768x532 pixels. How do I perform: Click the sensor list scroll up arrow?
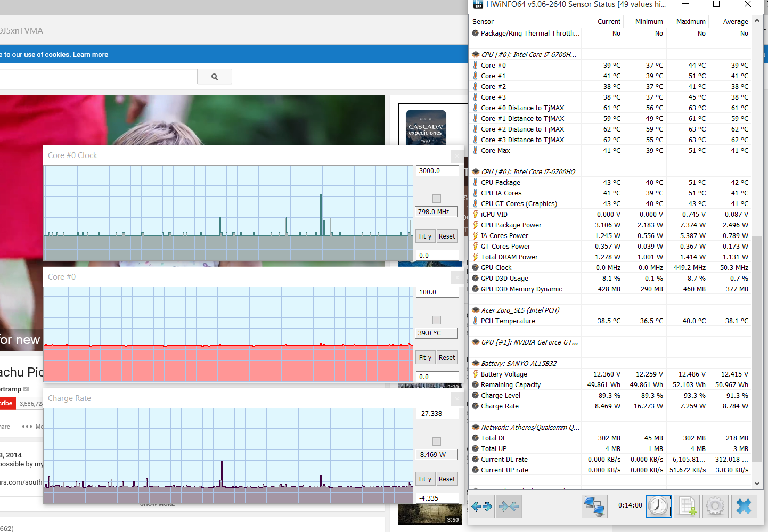click(x=757, y=21)
